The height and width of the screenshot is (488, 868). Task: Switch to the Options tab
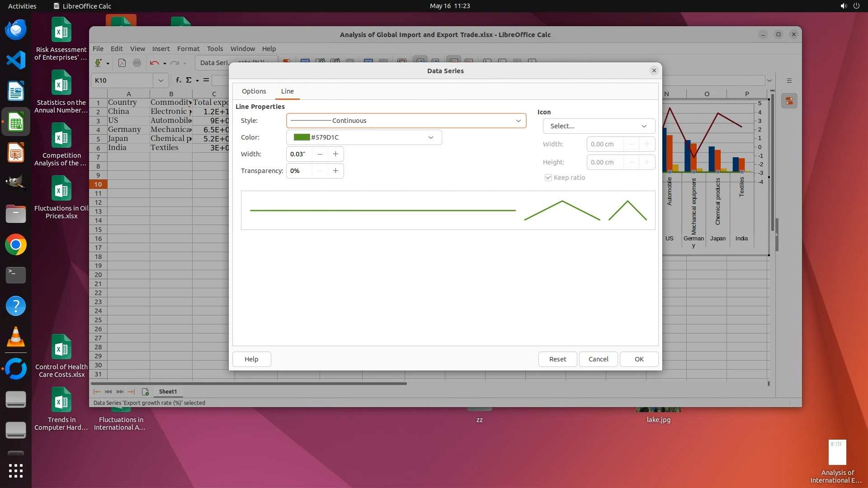pos(254,91)
